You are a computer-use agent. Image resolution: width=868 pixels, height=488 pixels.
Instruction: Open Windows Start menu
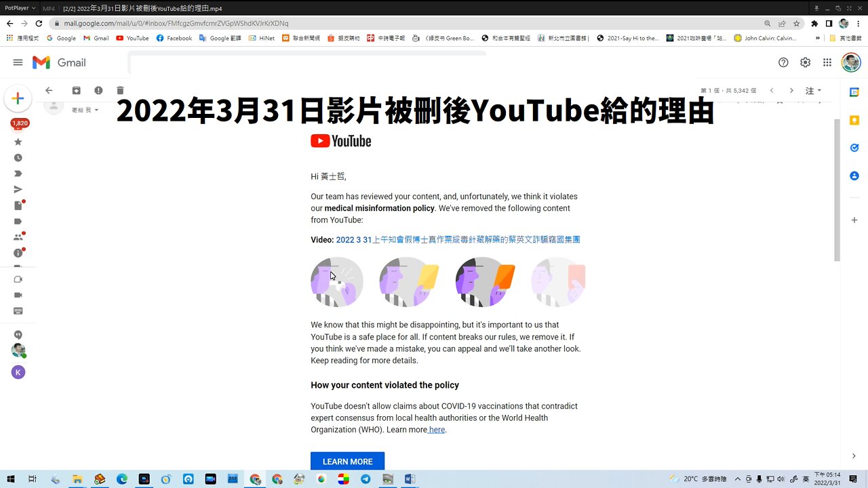pyautogui.click(x=11, y=479)
